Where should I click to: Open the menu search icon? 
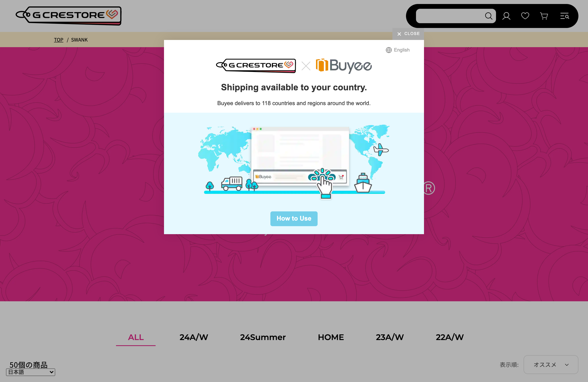[x=565, y=16]
